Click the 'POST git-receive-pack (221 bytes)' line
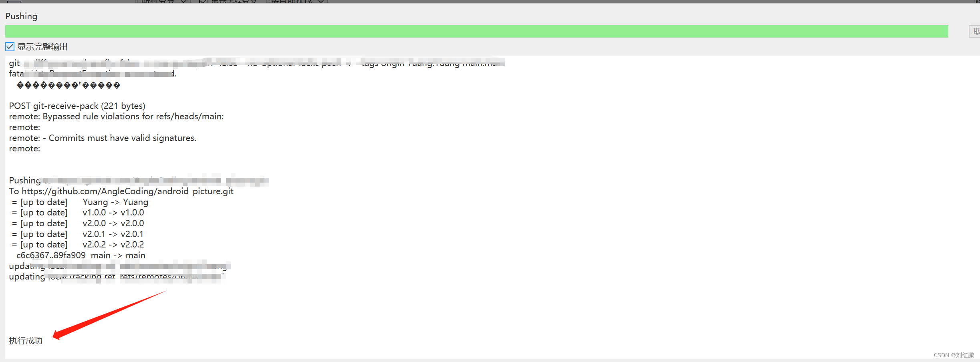 pos(77,106)
